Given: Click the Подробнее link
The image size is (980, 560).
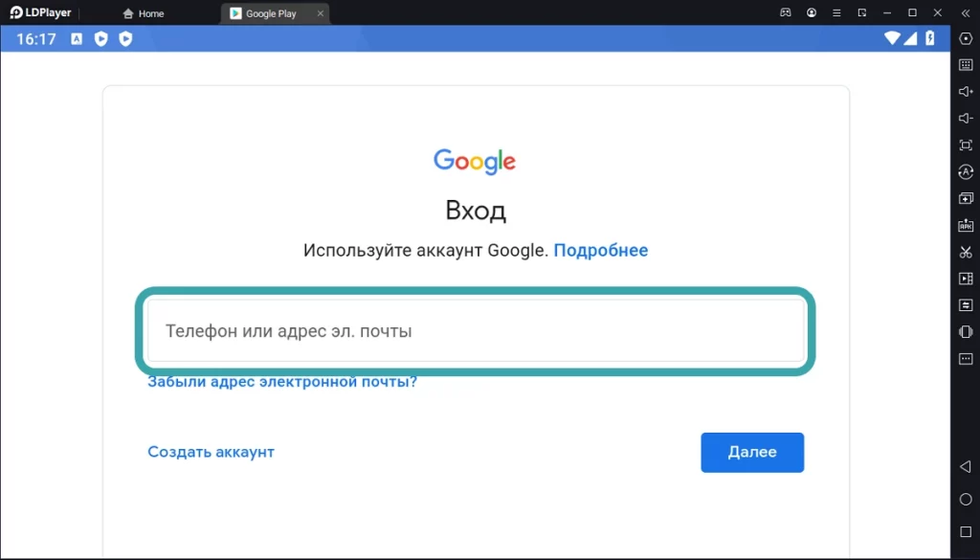Looking at the screenshot, I should point(601,250).
